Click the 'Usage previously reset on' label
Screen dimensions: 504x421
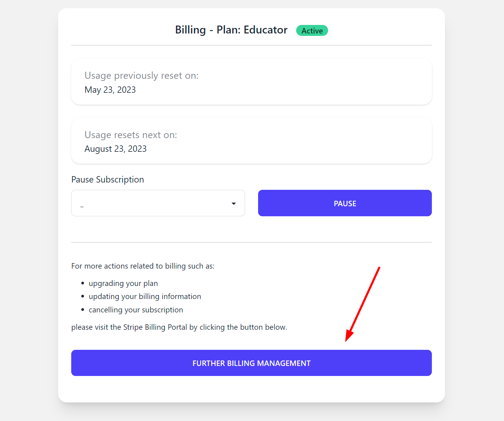142,75
